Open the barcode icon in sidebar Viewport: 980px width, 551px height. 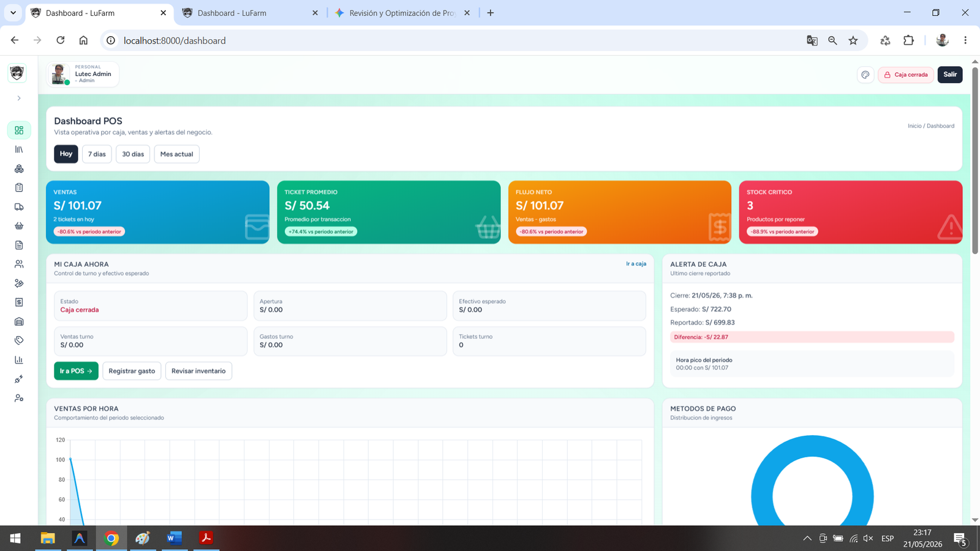(x=19, y=149)
